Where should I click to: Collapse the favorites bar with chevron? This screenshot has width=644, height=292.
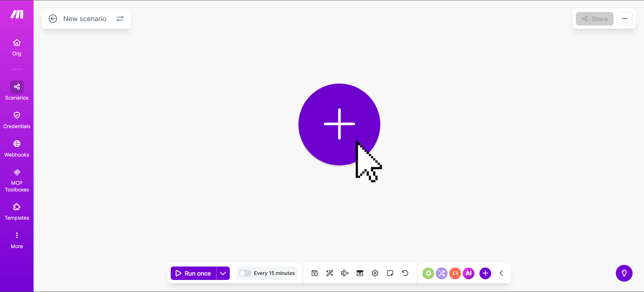501,273
